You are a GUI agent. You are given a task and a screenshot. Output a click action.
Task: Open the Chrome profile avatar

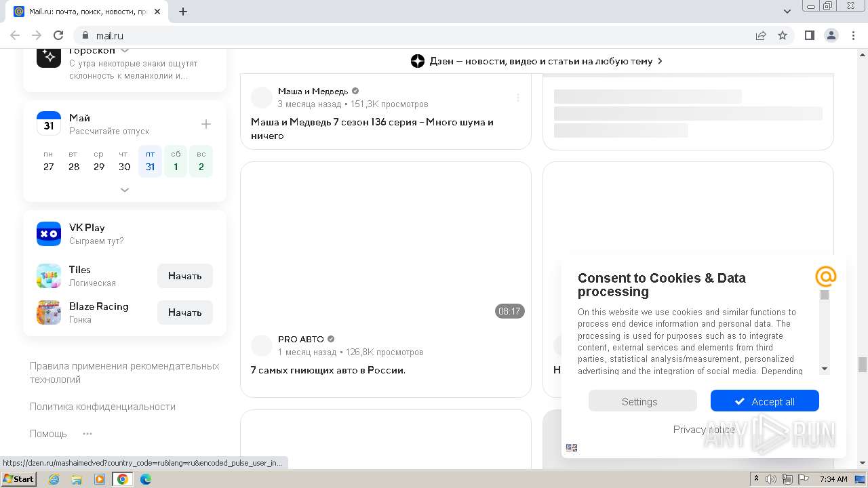click(831, 35)
